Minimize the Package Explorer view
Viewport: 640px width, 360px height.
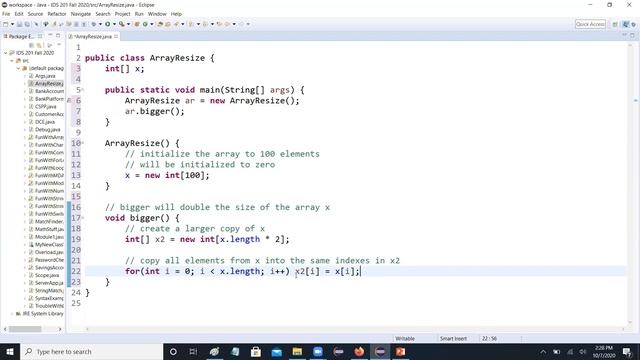pyautogui.click(x=50, y=36)
